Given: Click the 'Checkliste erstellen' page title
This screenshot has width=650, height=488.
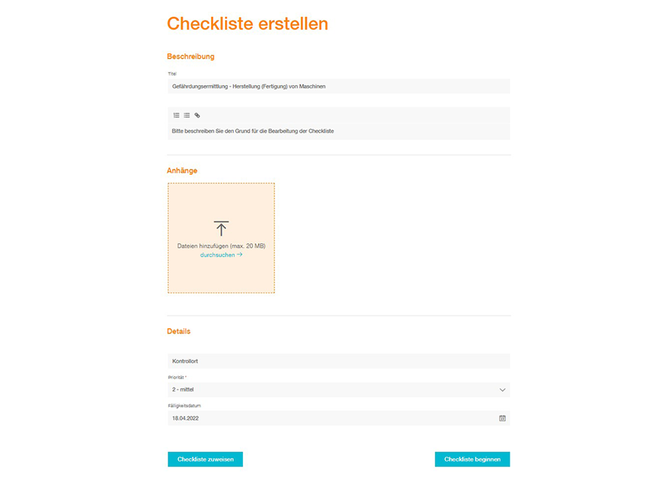Looking at the screenshot, I should (x=247, y=24).
